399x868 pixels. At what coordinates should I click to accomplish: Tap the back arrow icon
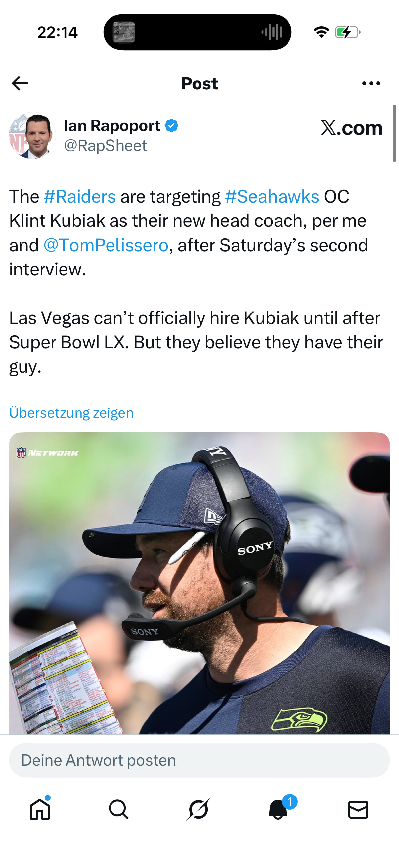[x=20, y=83]
